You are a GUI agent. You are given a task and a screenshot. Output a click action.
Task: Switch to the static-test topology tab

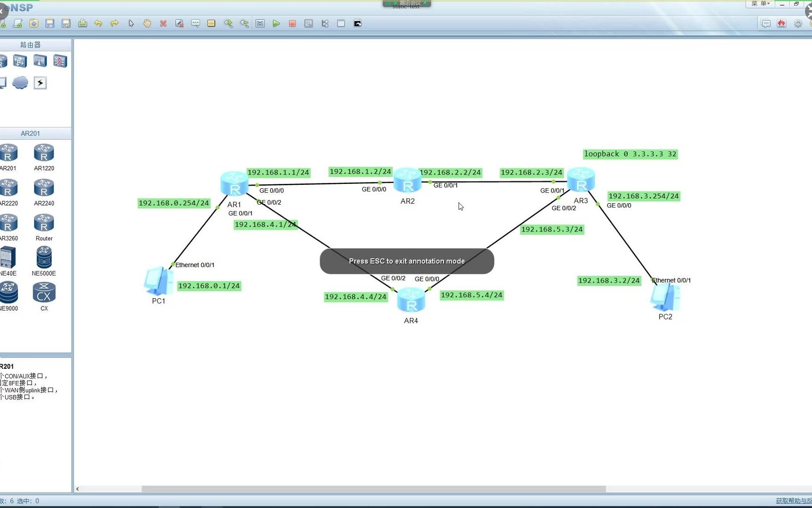(406, 7)
